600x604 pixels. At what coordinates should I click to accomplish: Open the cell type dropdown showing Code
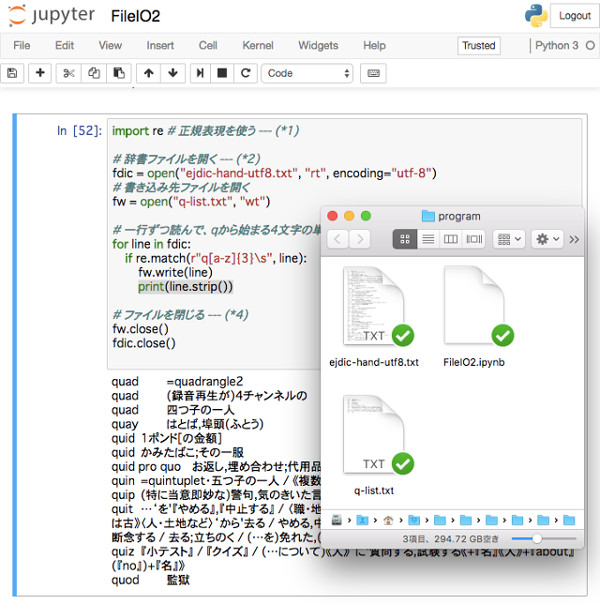[307, 73]
